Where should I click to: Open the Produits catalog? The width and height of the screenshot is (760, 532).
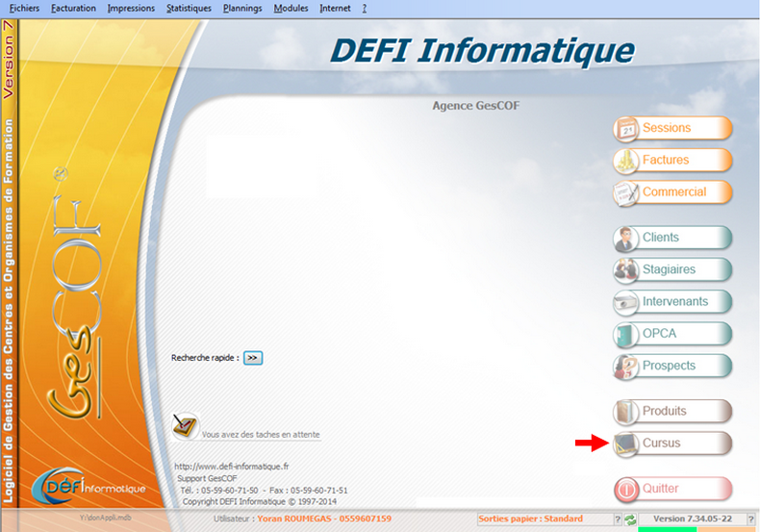[672, 412]
